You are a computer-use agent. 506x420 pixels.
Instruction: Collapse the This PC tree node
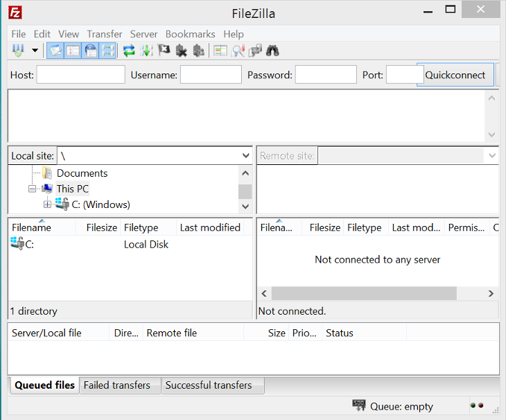point(32,189)
